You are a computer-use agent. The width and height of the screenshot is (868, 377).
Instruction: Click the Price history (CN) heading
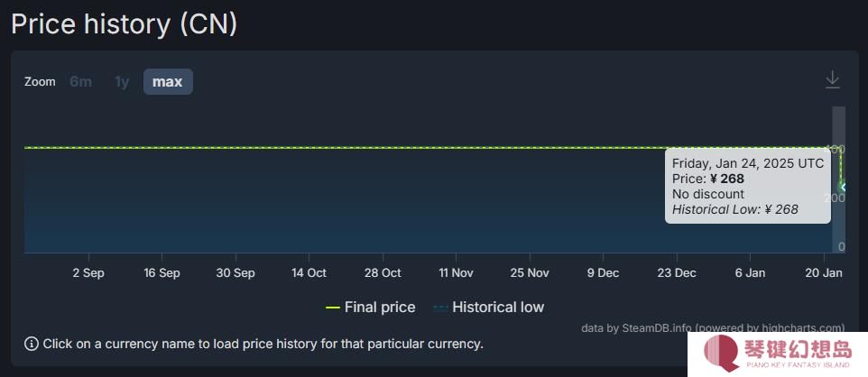pyautogui.click(x=124, y=24)
